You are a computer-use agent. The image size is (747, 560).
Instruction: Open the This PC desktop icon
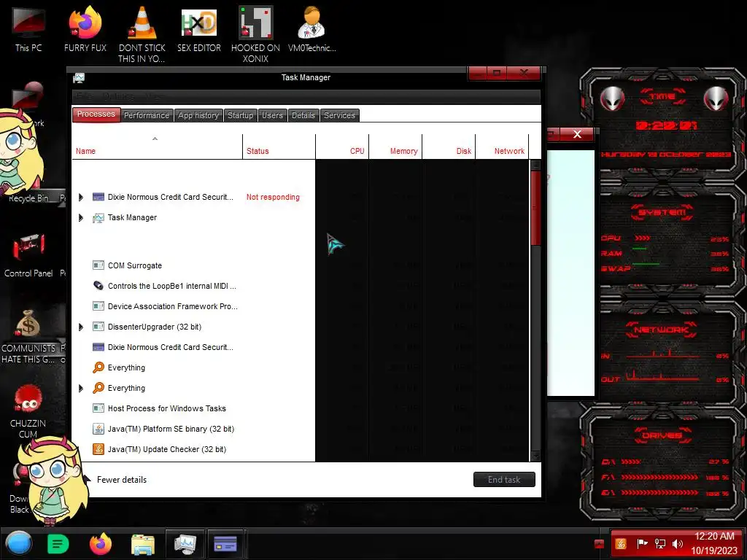pyautogui.click(x=28, y=28)
